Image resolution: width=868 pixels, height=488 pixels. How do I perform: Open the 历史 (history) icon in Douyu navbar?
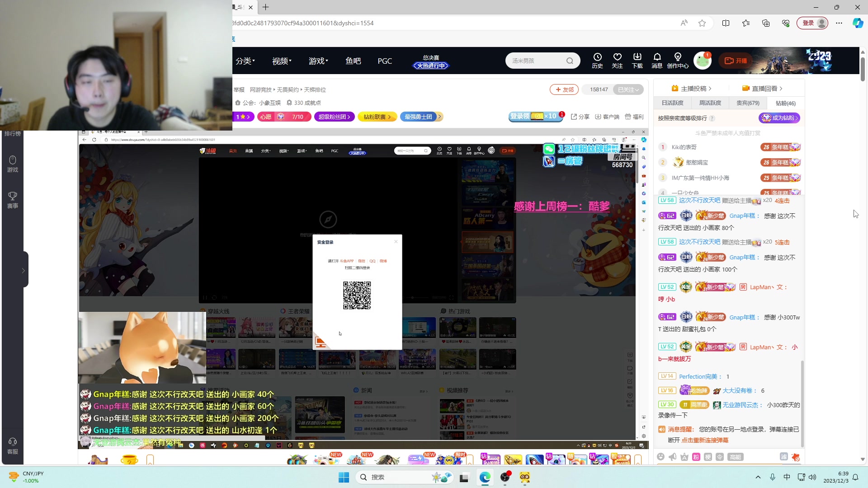(x=597, y=60)
